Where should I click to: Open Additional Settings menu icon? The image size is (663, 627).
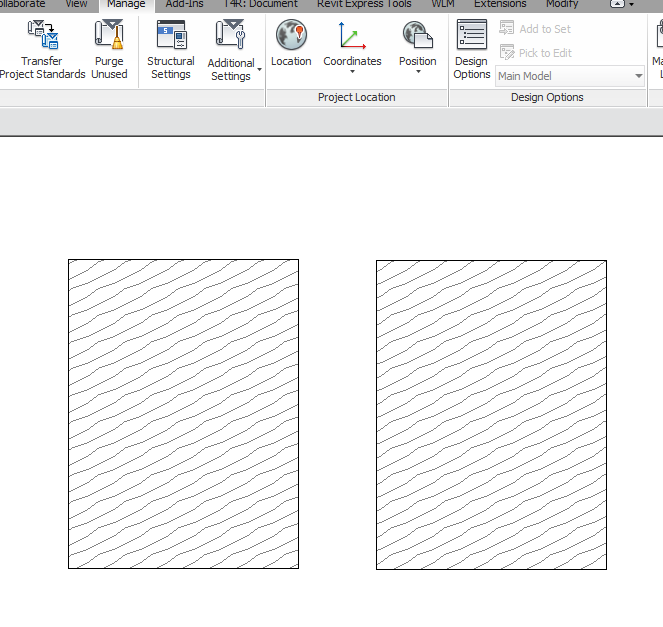(230, 34)
